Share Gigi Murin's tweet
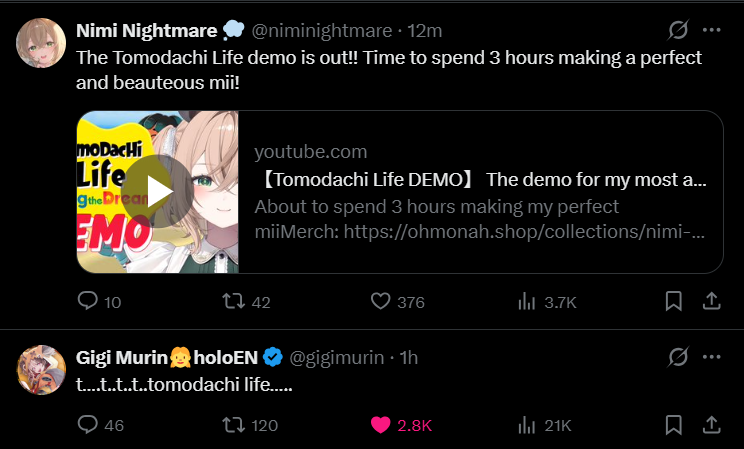The width and height of the screenshot is (744, 449). click(x=712, y=425)
